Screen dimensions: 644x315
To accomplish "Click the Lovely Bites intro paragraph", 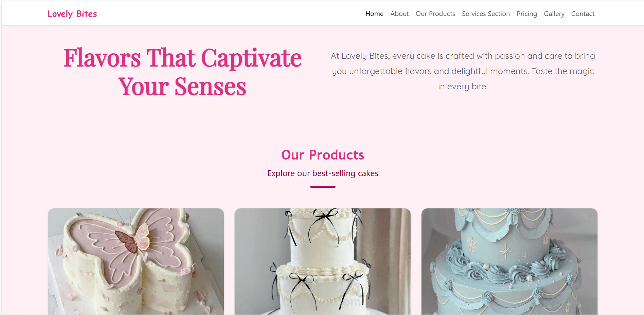I will [x=463, y=71].
